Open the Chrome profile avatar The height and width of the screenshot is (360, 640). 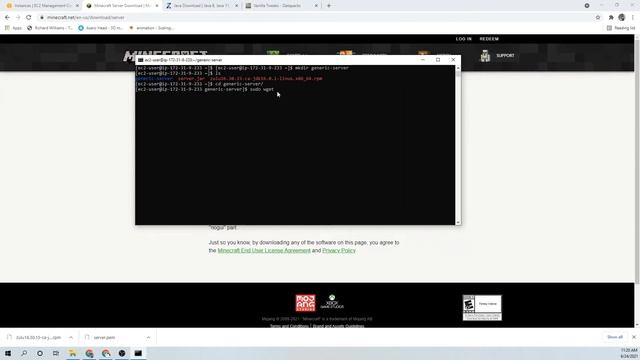pos(622,18)
